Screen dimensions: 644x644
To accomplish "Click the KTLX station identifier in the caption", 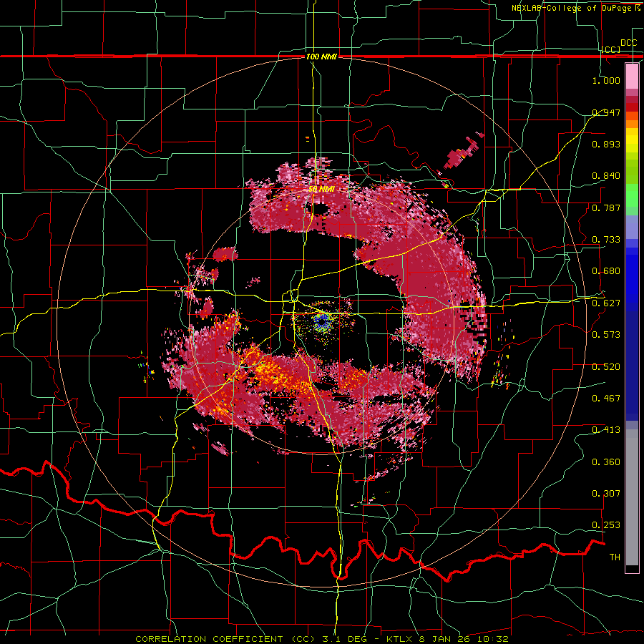I will 399,639.
